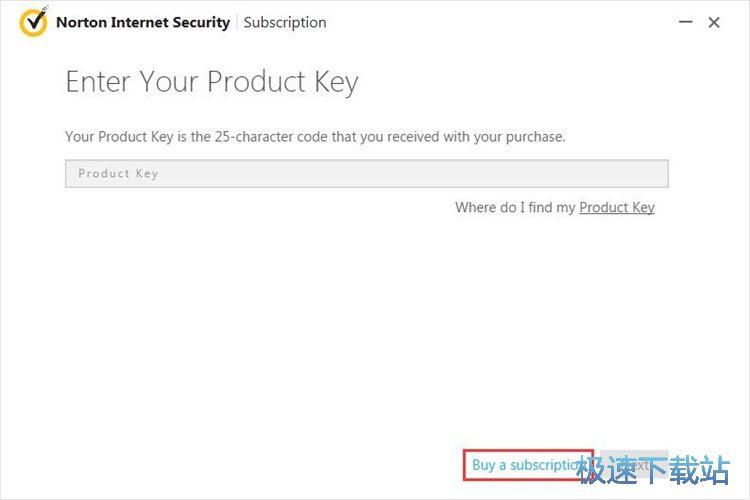The image size is (750, 500).
Task: Click the word 'Security' in the title
Action: pyautogui.click(x=201, y=22)
